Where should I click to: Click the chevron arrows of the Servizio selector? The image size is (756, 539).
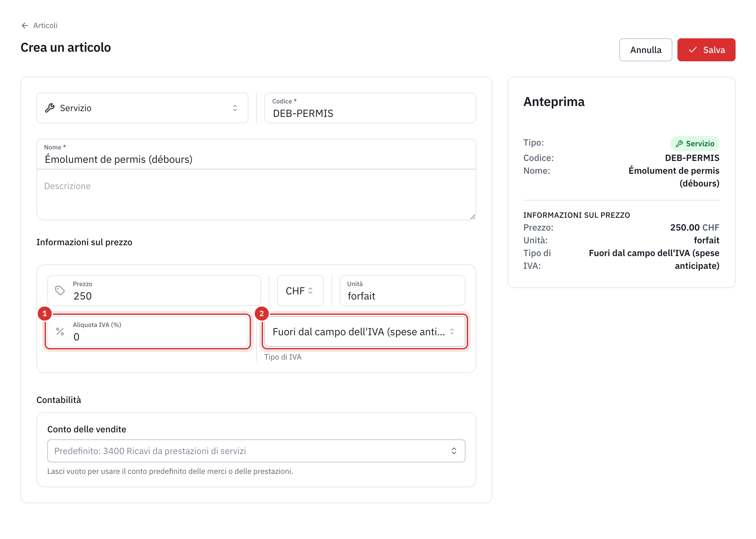(x=235, y=108)
